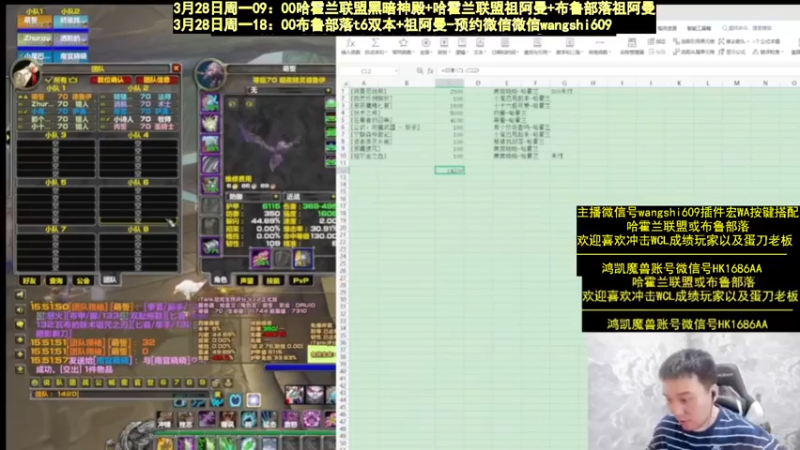Click the chat megaphone channel icon
Image resolution: width=800 pixels, height=450 pixels.
20,295
